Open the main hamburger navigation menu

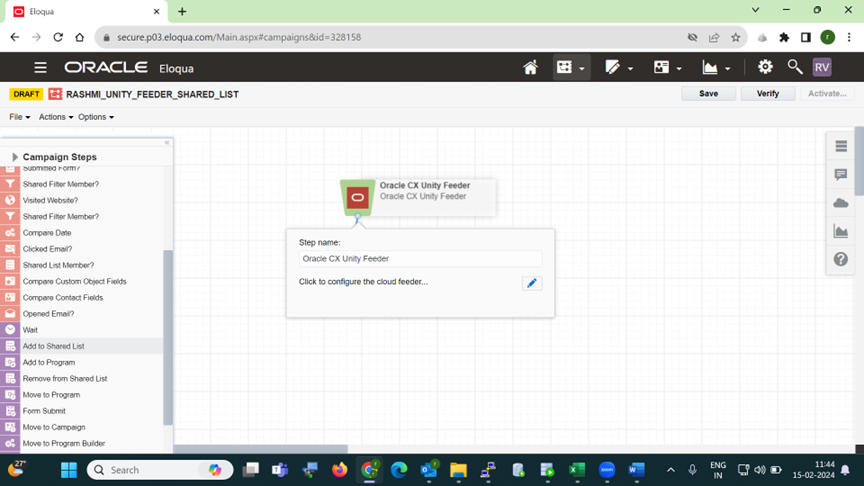click(40, 68)
